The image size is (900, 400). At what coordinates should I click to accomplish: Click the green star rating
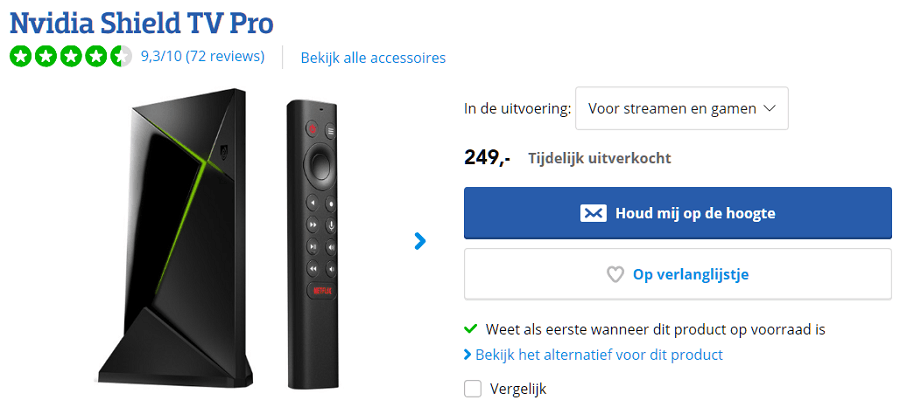pyautogui.click(x=70, y=56)
